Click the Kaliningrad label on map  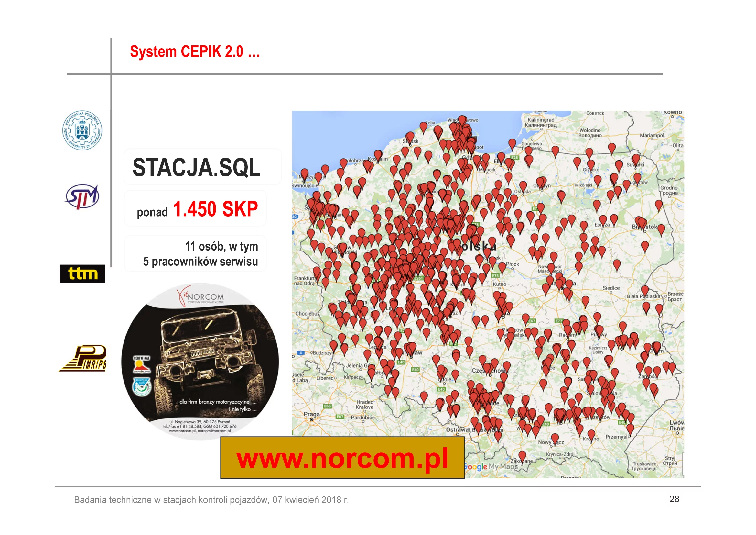point(541,122)
